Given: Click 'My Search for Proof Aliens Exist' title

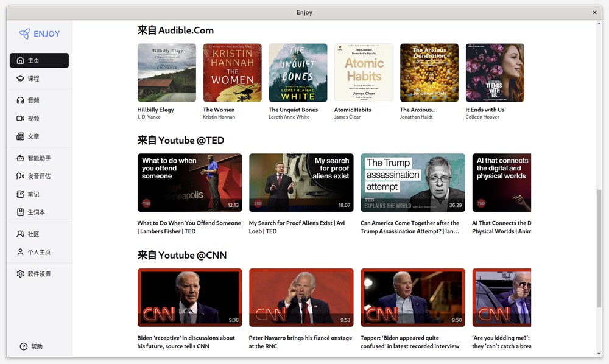Looking at the screenshot, I should tap(297, 227).
